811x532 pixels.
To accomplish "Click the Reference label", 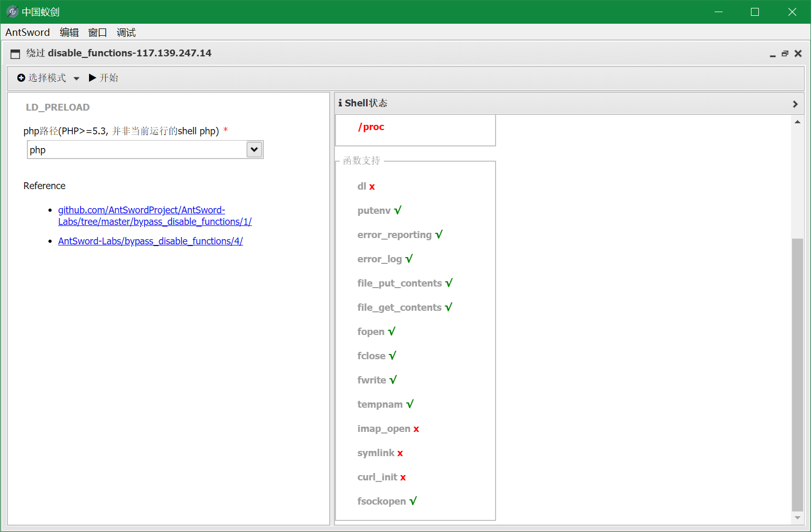I will (45, 185).
